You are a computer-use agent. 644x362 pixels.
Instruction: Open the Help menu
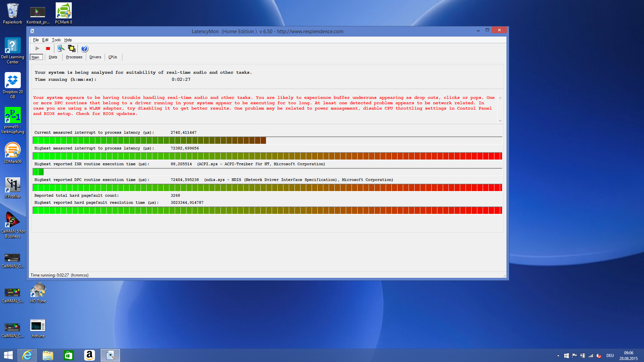click(x=68, y=40)
